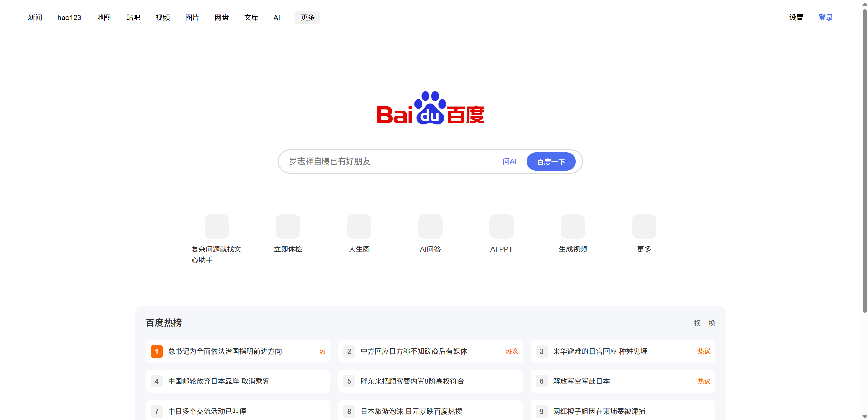Launch the AI PPT icon tile

click(501, 226)
